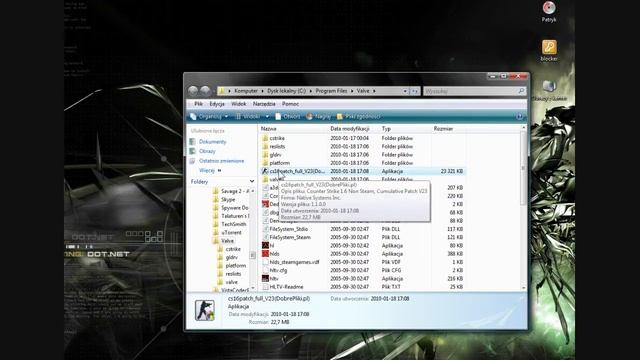The image size is (640, 360).
Task: Open the Narzędzia menu
Action: [264, 104]
